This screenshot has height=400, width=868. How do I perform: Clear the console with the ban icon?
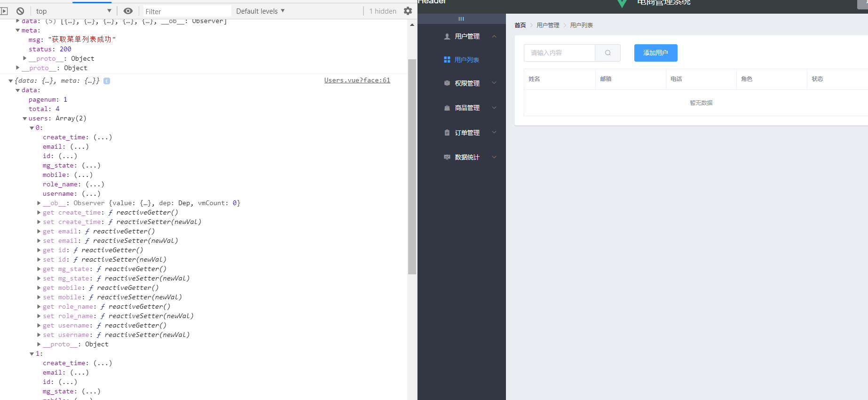coord(20,11)
